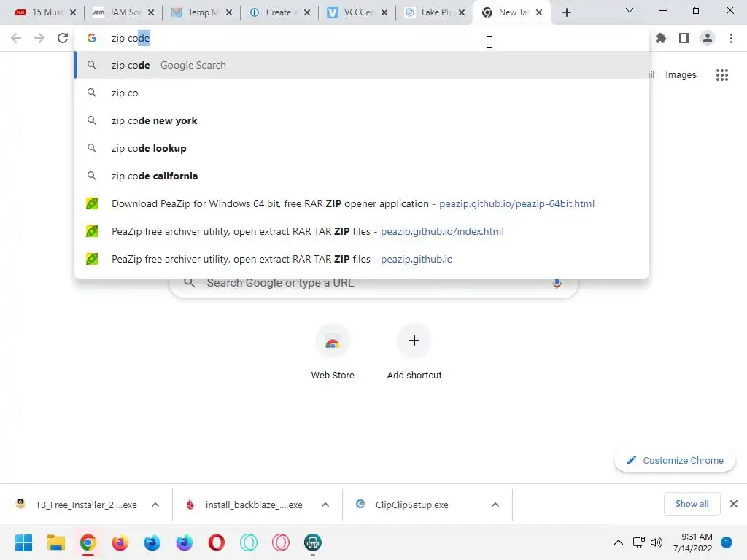Expand TB_Free_Installer download options chevron
Viewport: 747px width, 560px height.
(155, 505)
